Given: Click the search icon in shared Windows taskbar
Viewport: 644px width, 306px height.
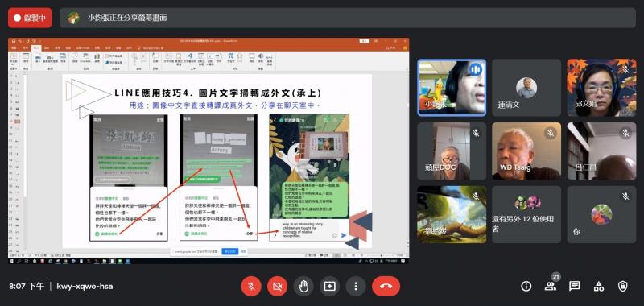Looking at the screenshot, I should [x=19, y=261].
